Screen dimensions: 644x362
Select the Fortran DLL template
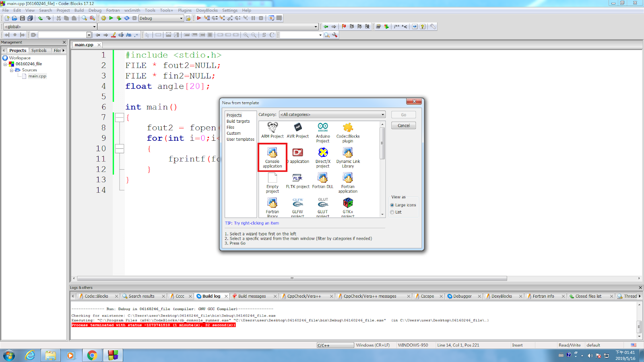click(x=323, y=181)
